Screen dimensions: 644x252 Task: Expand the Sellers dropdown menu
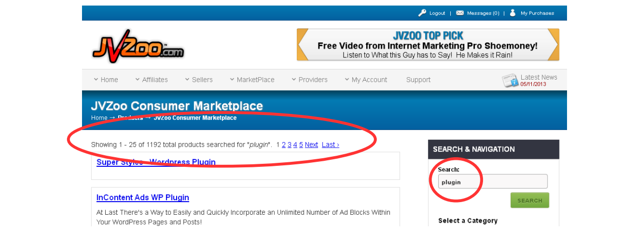(x=198, y=80)
